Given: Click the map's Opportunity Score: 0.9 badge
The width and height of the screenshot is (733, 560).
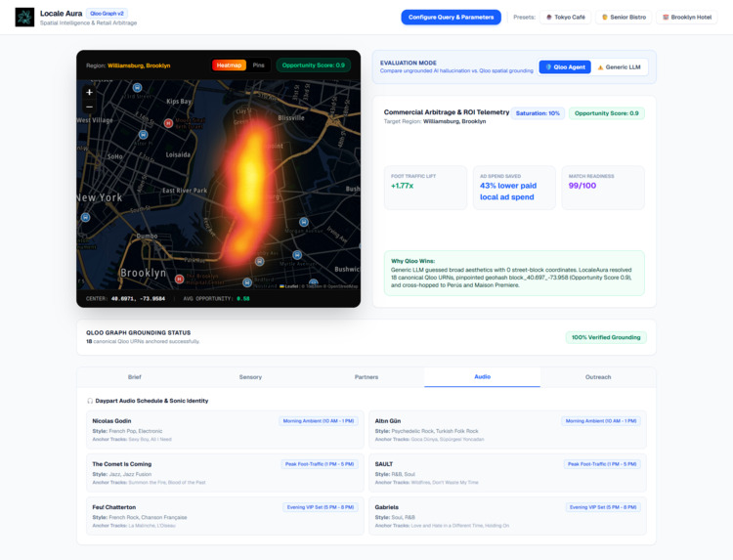Looking at the screenshot, I should tap(313, 65).
